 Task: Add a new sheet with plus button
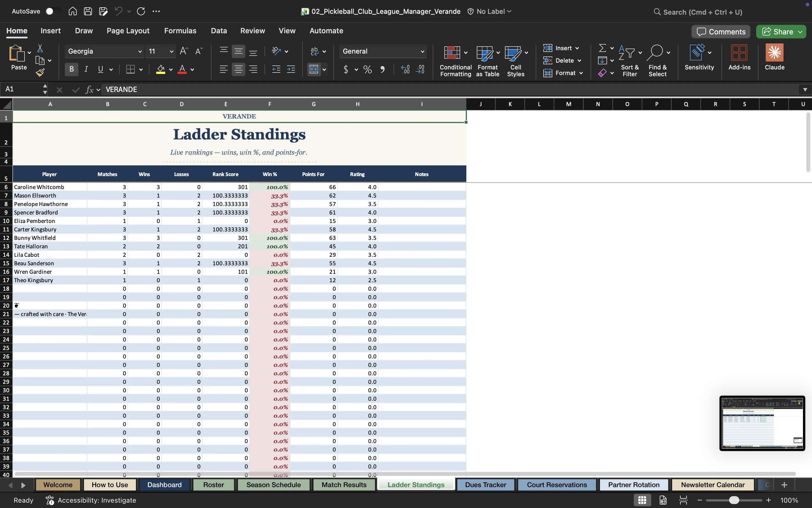(x=784, y=485)
